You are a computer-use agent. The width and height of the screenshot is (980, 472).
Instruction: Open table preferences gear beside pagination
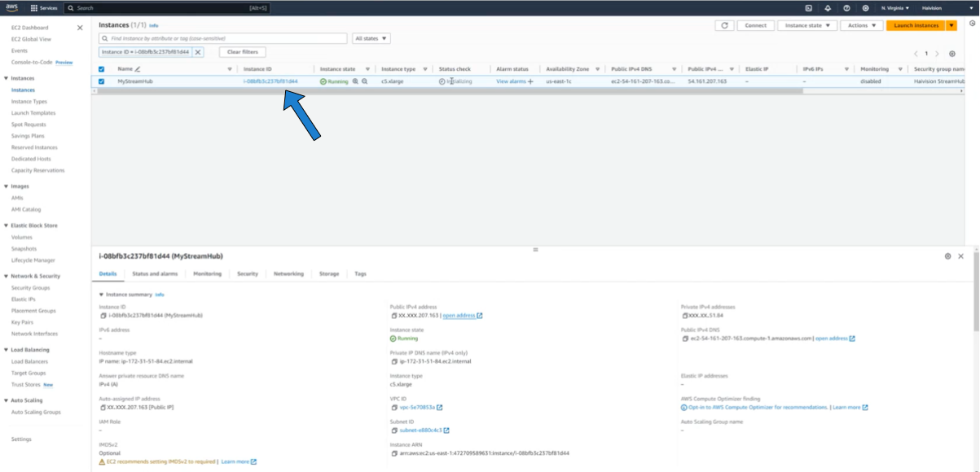(x=952, y=54)
